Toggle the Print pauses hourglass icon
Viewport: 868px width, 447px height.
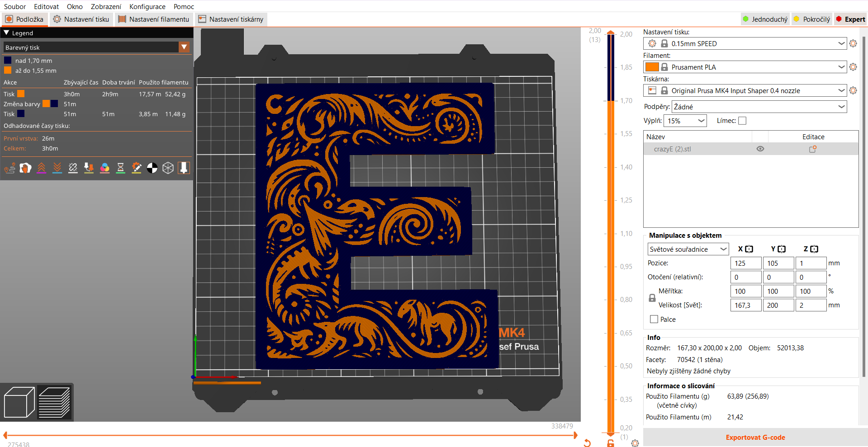click(x=120, y=168)
